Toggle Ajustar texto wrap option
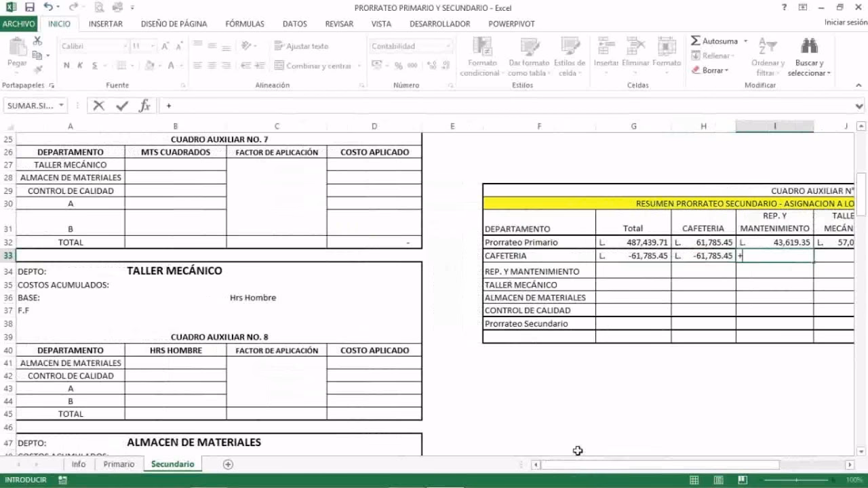 coord(301,46)
